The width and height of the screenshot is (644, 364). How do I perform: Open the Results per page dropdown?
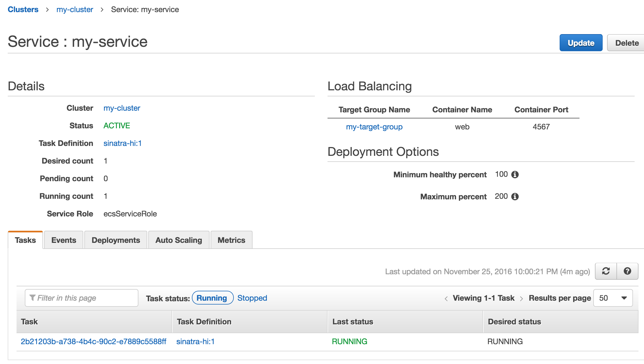[613, 298]
